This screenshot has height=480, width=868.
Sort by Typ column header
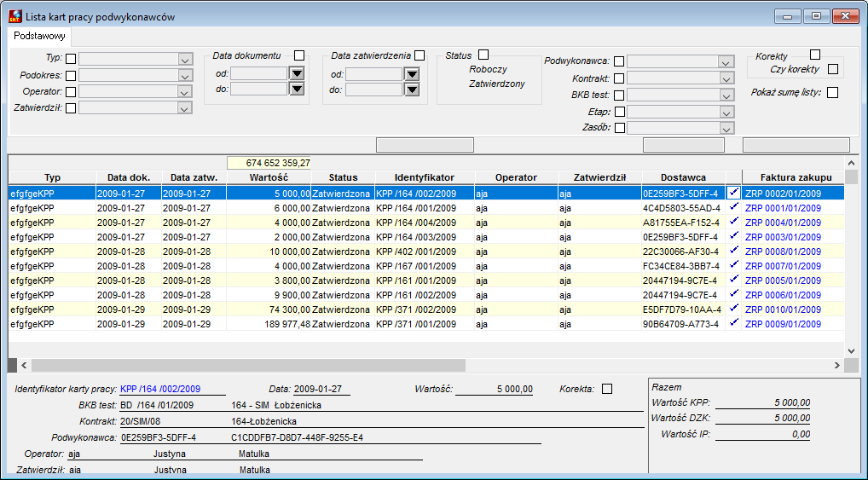(52, 177)
